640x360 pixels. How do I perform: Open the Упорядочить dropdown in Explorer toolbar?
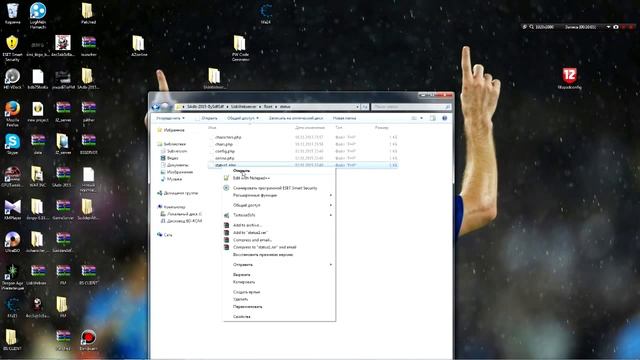[170, 118]
